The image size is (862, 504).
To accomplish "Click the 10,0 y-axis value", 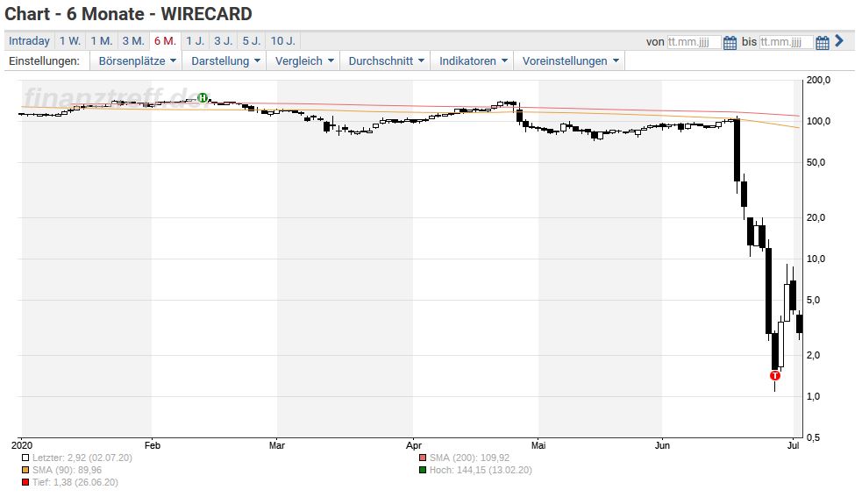I will [816, 259].
